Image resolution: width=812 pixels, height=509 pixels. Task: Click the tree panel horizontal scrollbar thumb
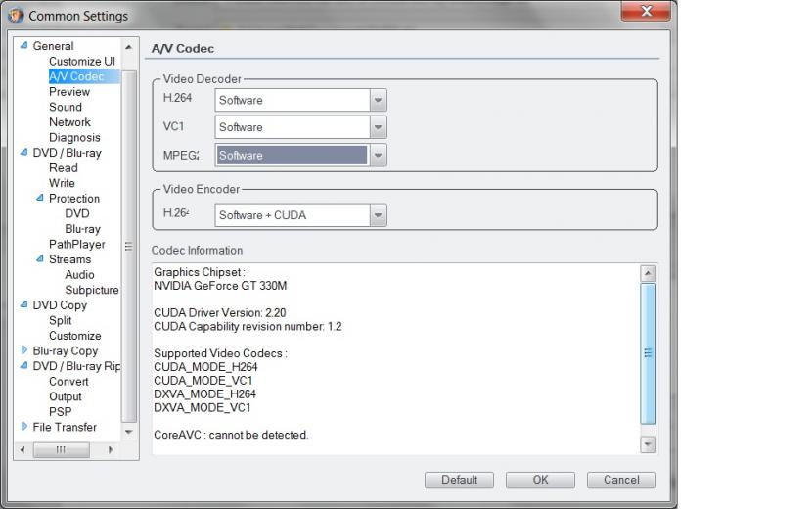point(61,449)
